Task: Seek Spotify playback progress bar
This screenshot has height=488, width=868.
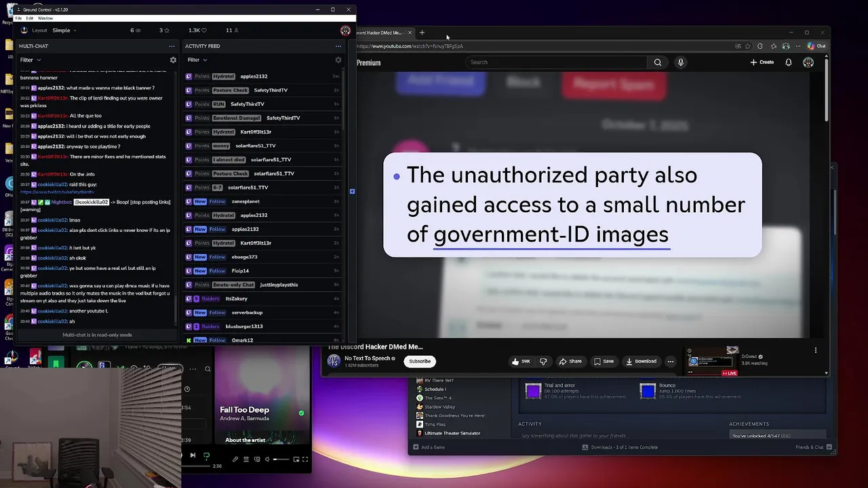Action: (x=197, y=466)
